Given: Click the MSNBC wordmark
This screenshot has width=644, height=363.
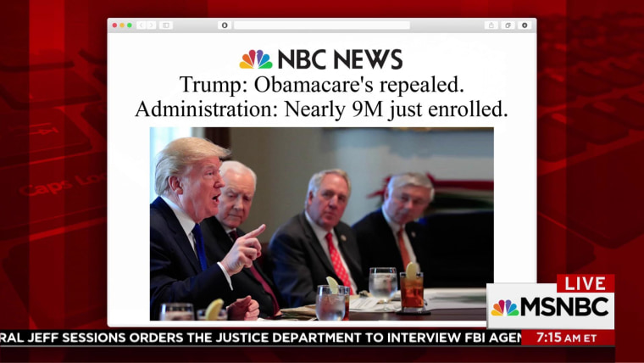Looking at the screenshot, I should click(x=564, y=307).
